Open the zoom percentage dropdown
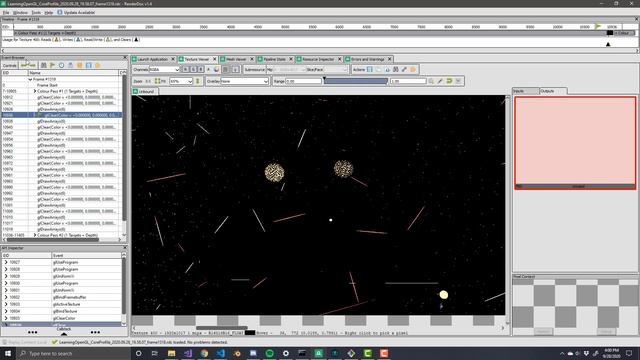640x360 pixels. click(181, 81)
